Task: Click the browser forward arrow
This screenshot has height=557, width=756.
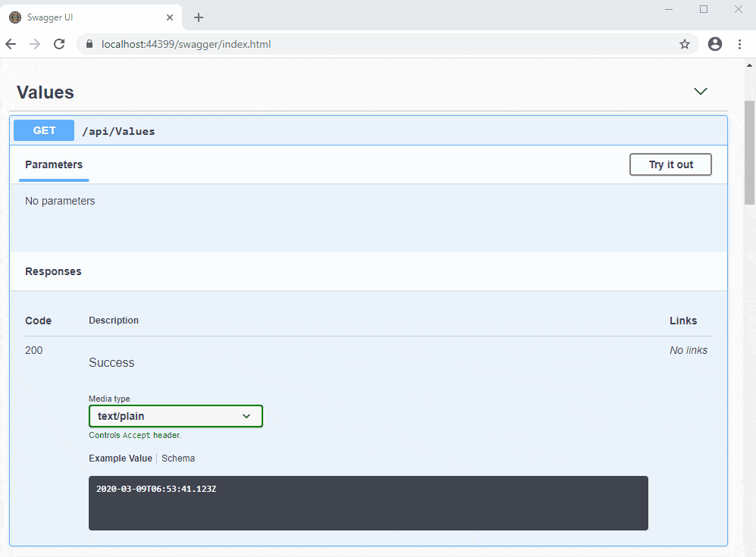Action: click(x=35, y=44)
